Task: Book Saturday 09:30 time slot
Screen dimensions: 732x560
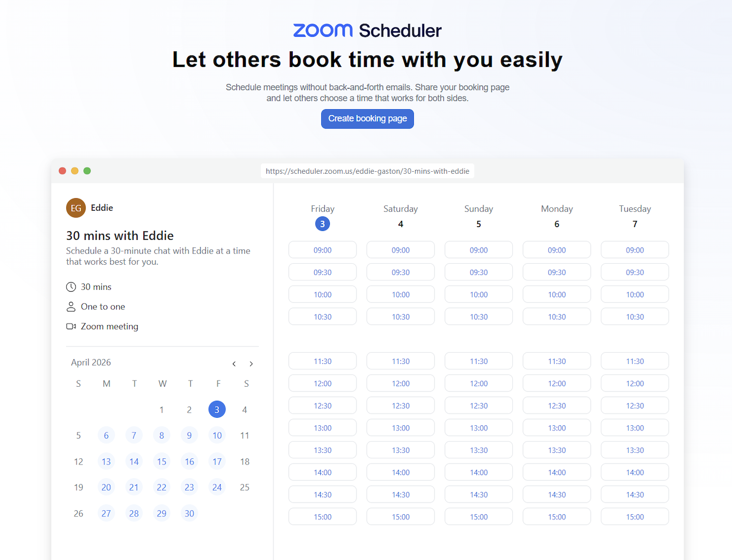Action: pyautogui.click(x=401, y=272)
